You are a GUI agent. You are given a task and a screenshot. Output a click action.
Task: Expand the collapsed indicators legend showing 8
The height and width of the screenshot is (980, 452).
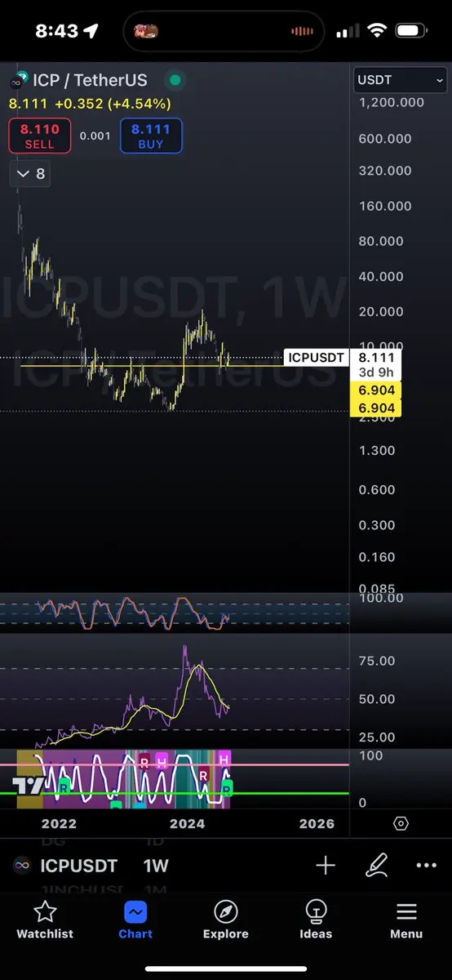point(31,173)
